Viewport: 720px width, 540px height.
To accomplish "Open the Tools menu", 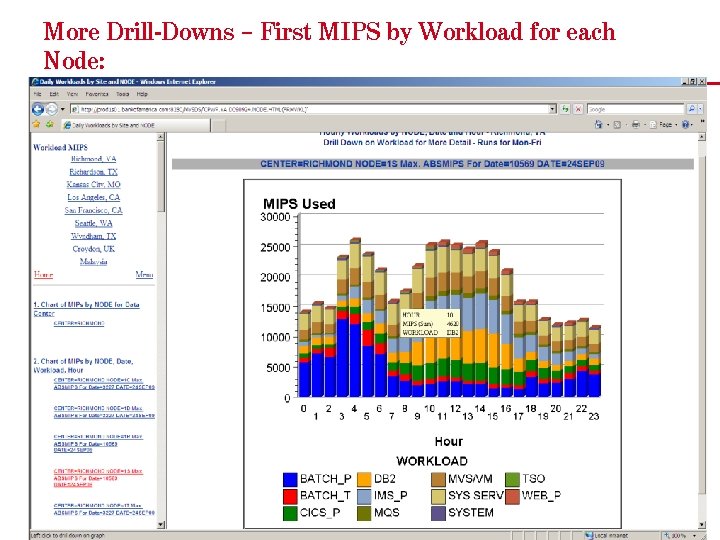I will click(x=123, y=94).
